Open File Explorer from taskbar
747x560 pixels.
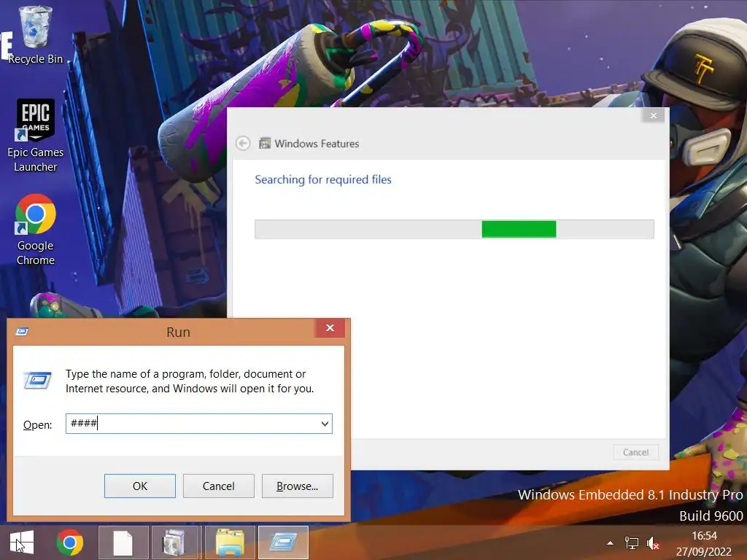tap(230, 542)
